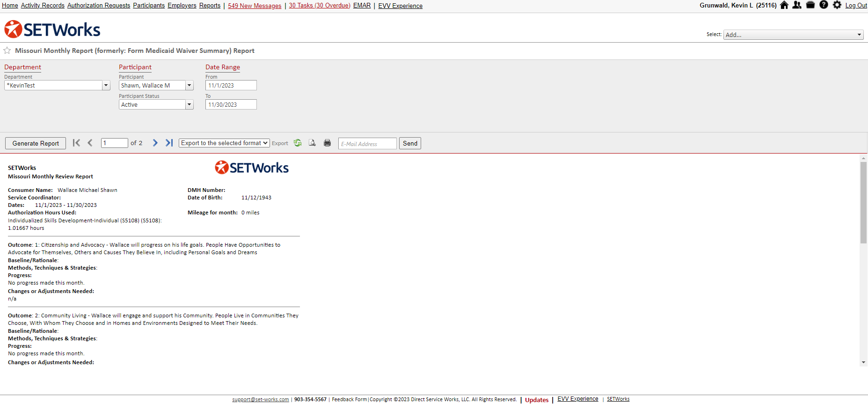Favorite this report with the star icon

pyautogui.click(x=7, y=51)
